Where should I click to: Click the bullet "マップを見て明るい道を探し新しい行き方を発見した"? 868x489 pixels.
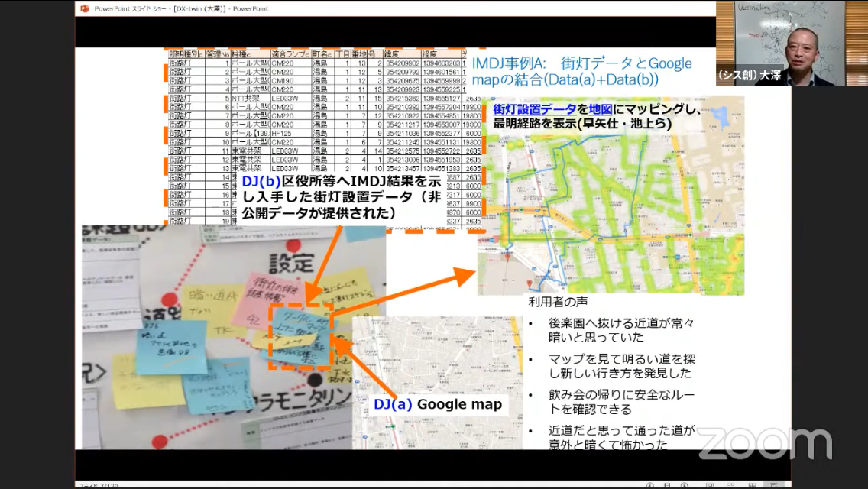click(x=622, y=366)
